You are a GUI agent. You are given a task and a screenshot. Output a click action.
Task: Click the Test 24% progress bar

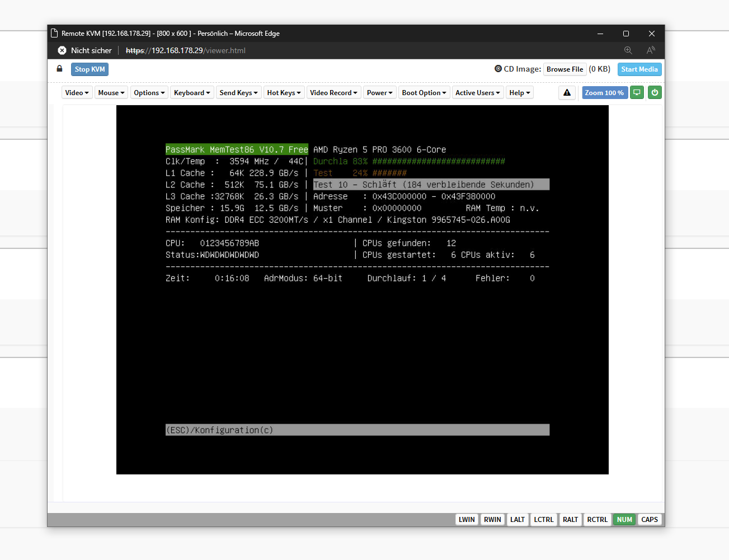pyautogui.click(x=360, y=173)
